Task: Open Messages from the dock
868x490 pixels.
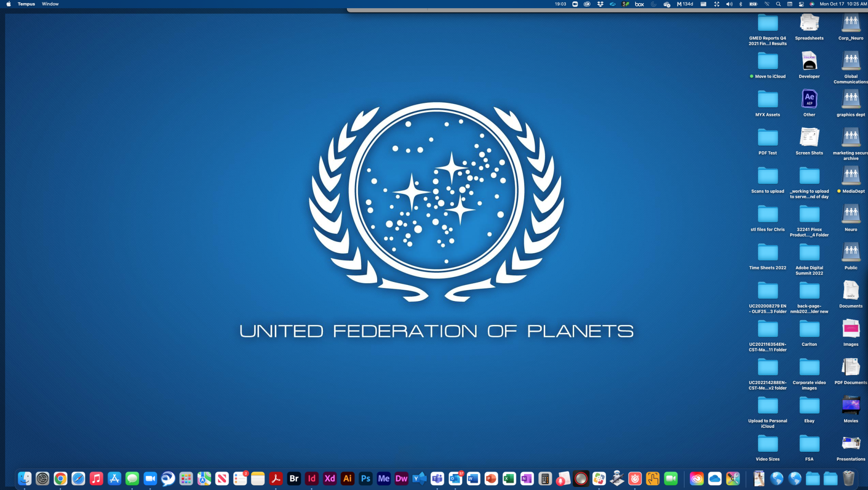Action: (132, 479)
